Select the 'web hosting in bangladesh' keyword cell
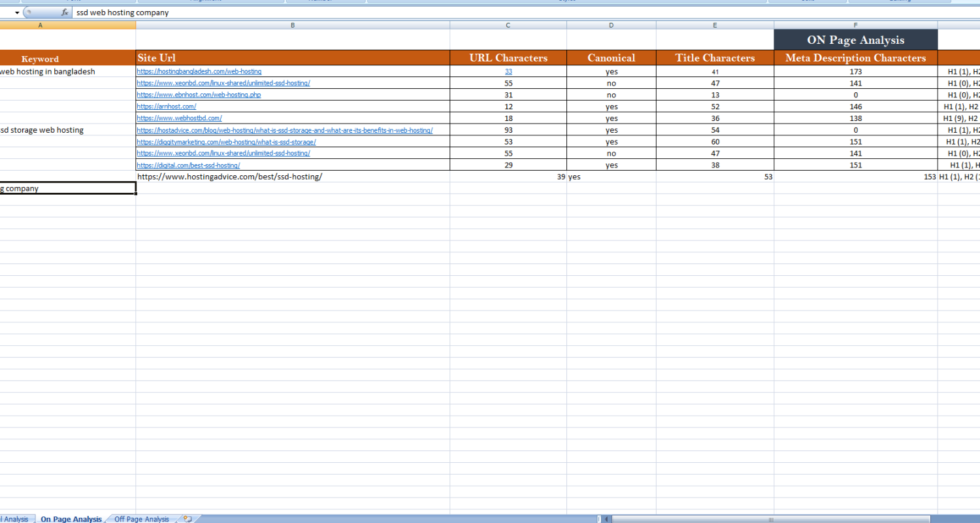Viewport: 980px width, 523px height. click(x=68, y=71)
